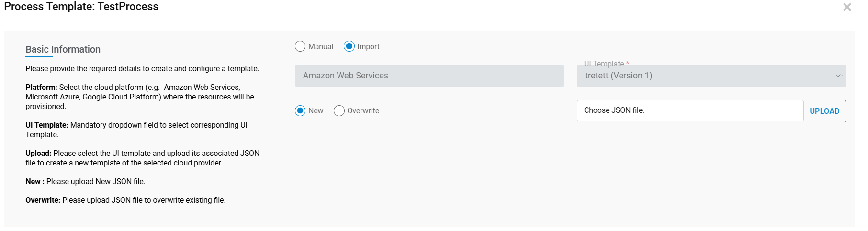Viewport: 868px width, 231px height.
Task: Click the 'Please provide the required details' sentence
Action: [x=142, y=69]
